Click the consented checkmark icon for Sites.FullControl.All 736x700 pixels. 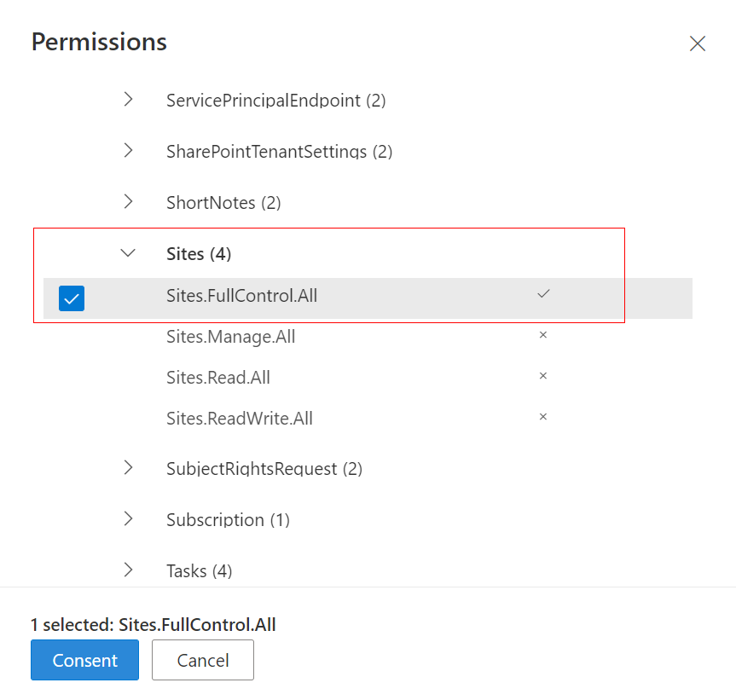click(x=543, y=294)
